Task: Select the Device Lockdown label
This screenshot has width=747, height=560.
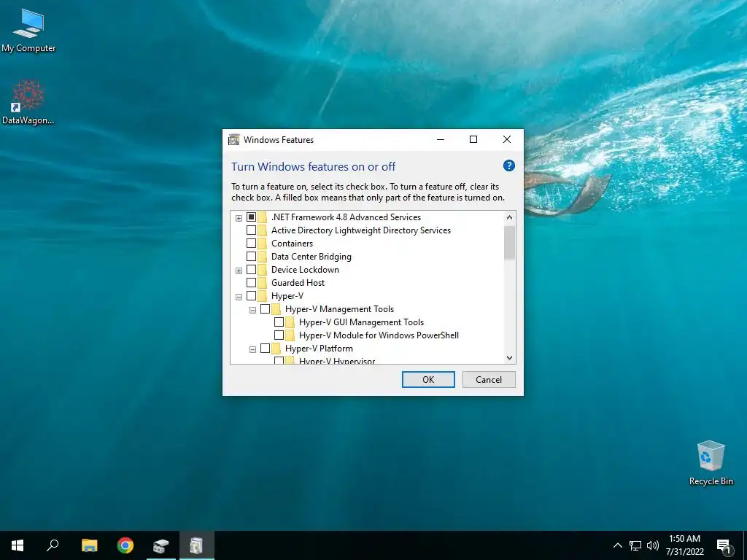Action: (x=305, y=270)
